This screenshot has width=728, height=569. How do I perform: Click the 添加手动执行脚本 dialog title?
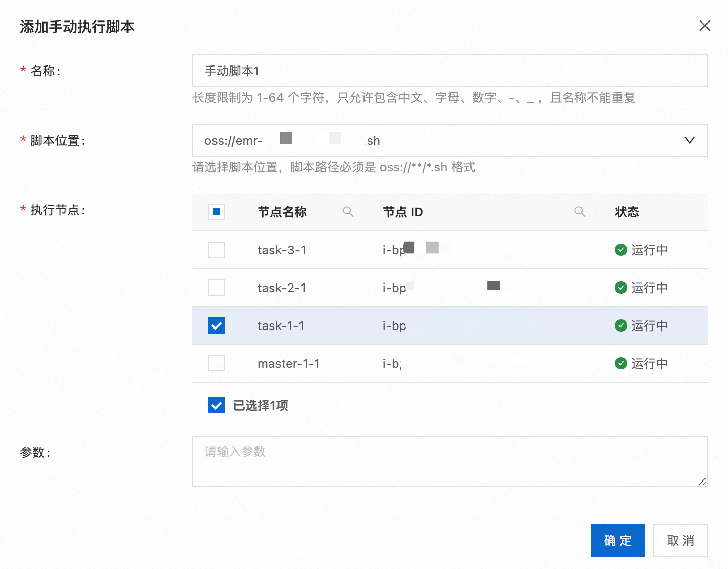point(77,27)
